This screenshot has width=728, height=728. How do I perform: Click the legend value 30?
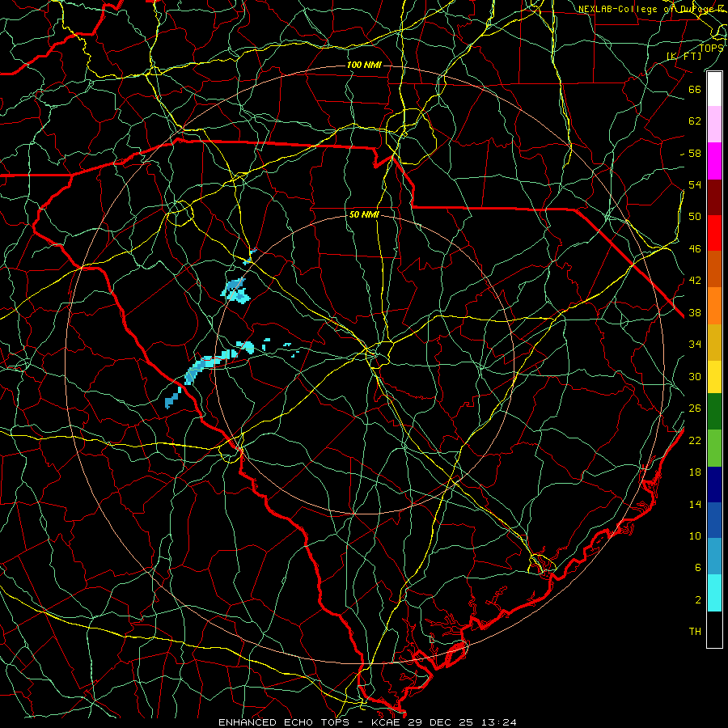pyautogui.click(x=695, y=376)
